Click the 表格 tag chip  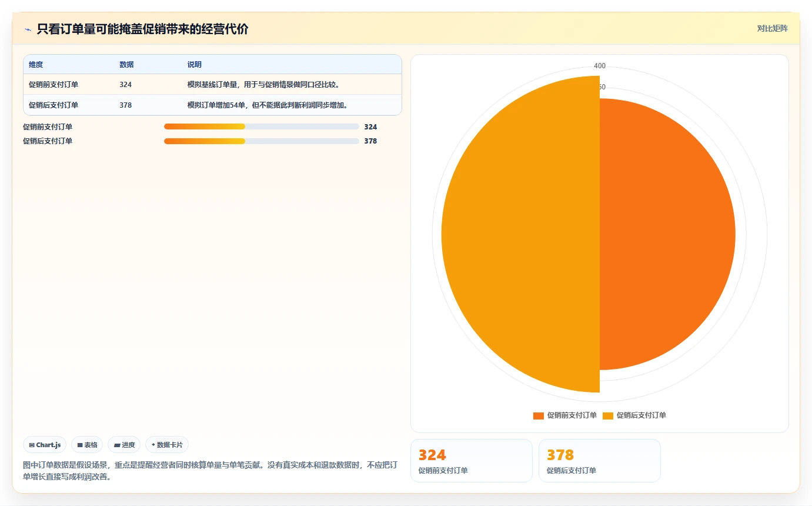tap(88, 445)
